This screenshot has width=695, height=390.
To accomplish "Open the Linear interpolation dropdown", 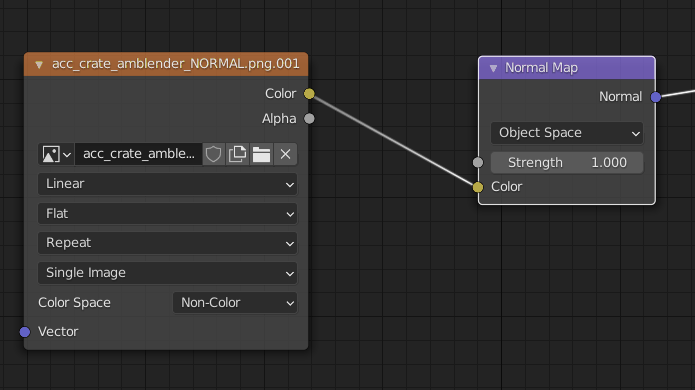I will tap(168, 184).
